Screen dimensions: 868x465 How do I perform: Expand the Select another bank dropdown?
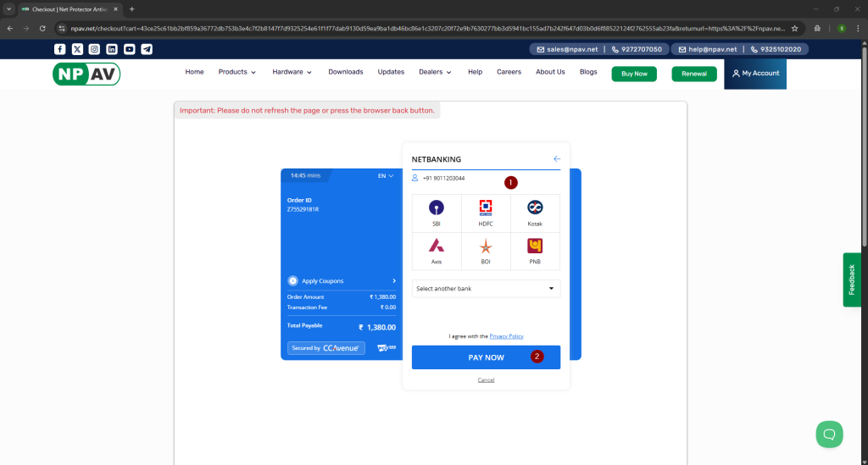pos(486,289)
